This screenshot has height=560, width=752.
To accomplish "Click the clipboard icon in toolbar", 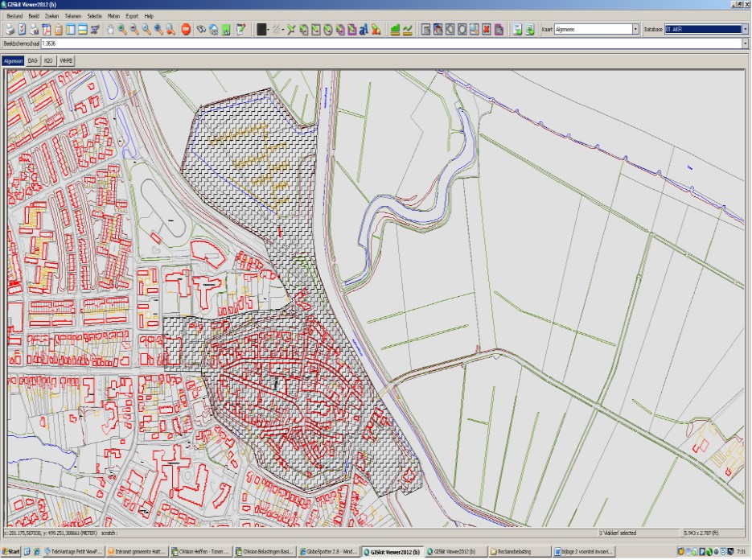I will point(59,30).
